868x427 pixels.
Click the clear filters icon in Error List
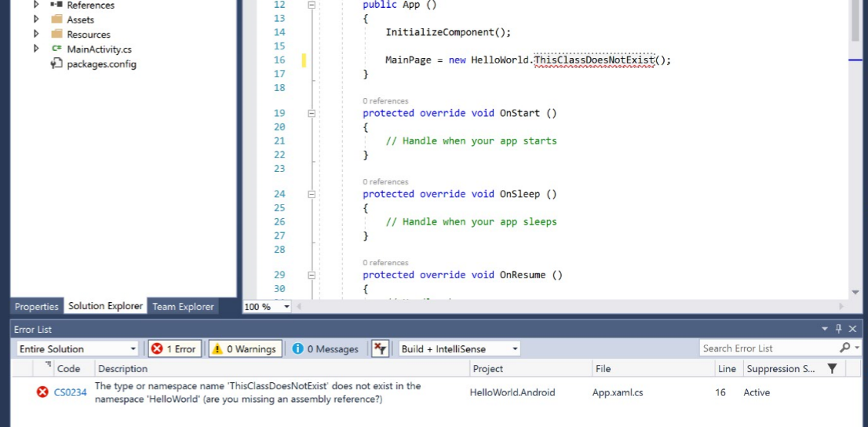pyautogui.click(x=380, y=349)
